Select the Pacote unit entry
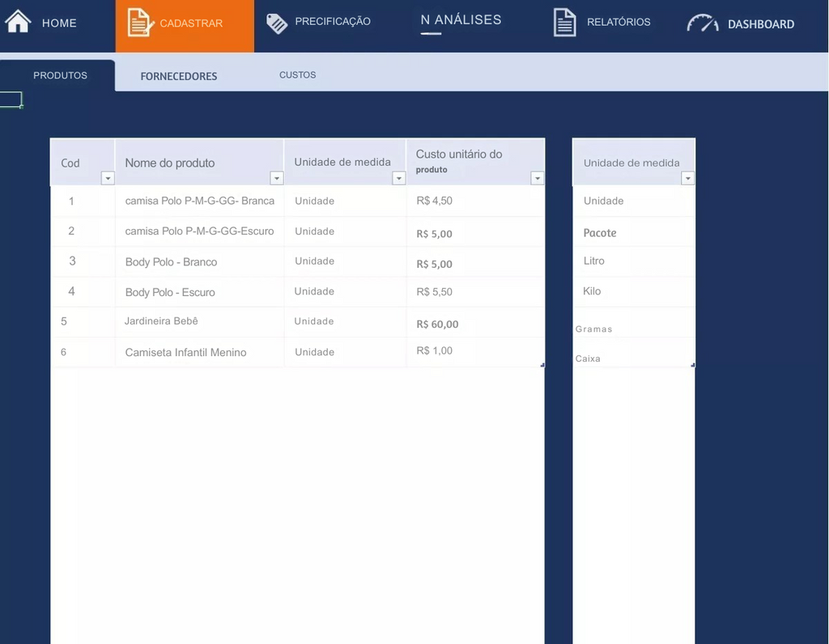The width and height of the screenshot is (829, 644). [x=600, y=232]
